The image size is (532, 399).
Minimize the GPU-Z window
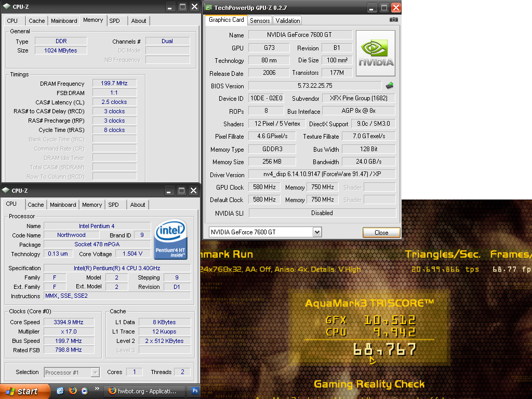click(371, 7)
